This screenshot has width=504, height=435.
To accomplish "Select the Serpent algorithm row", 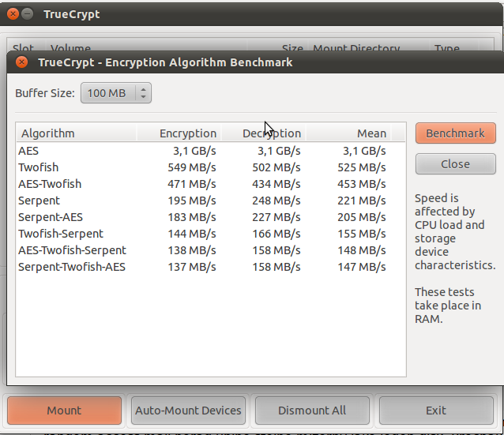I will tap(211, 201).
